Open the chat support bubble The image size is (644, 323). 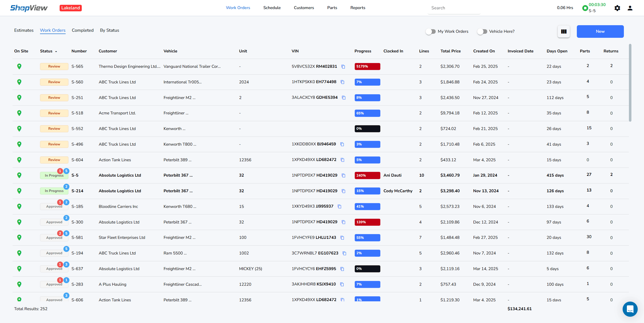pyautogui.click(x=630, y=309)
